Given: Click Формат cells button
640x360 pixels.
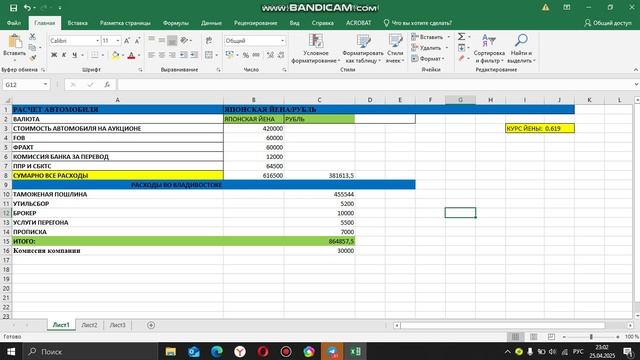Looking at the screenshot, I should [x=428, y=59].
